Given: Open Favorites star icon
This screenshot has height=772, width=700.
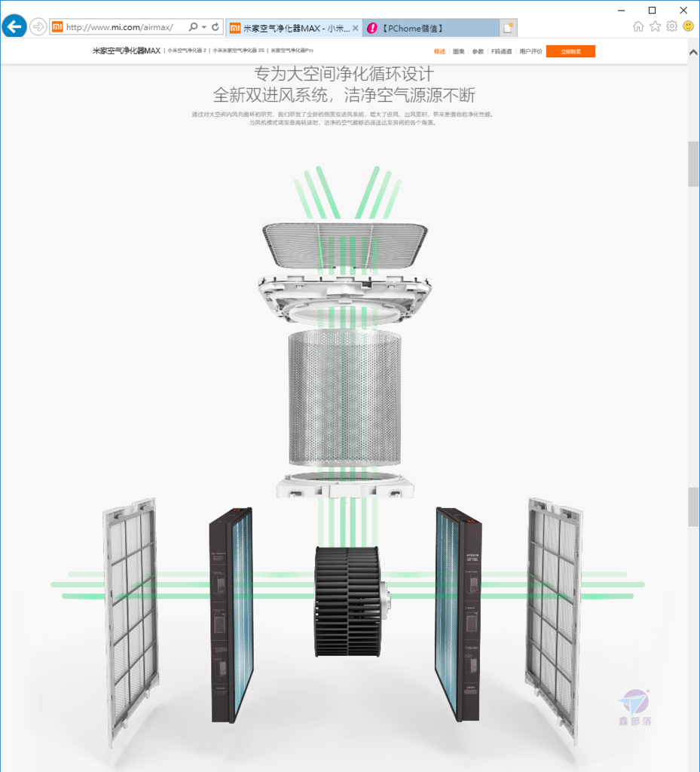Looking at the screenshot, I should click(655, 26).
